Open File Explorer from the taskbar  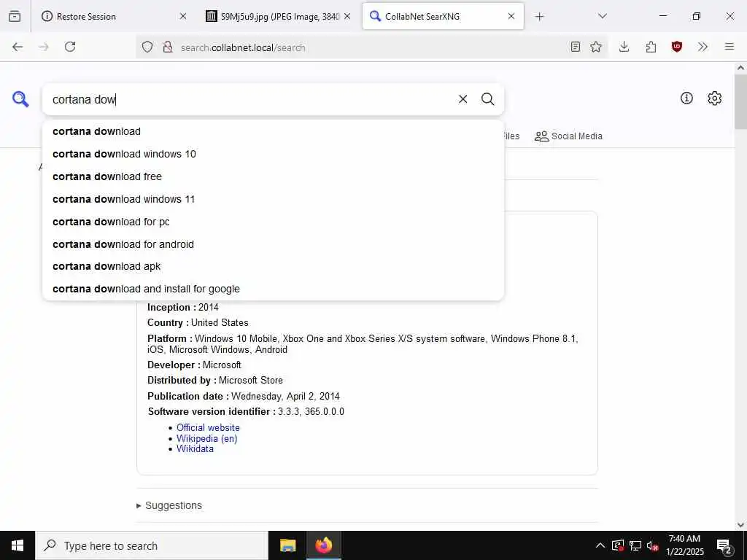coord(287,545)
